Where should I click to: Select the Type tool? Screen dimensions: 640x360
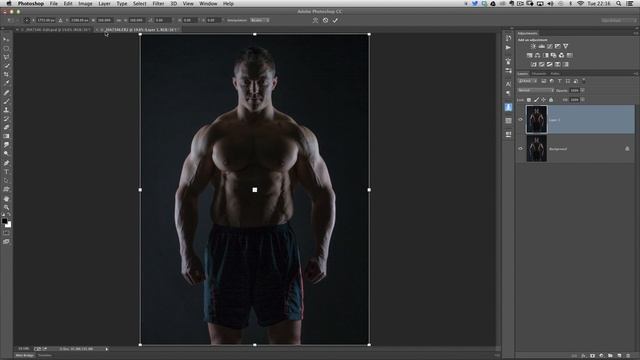[x=6, y=172]
